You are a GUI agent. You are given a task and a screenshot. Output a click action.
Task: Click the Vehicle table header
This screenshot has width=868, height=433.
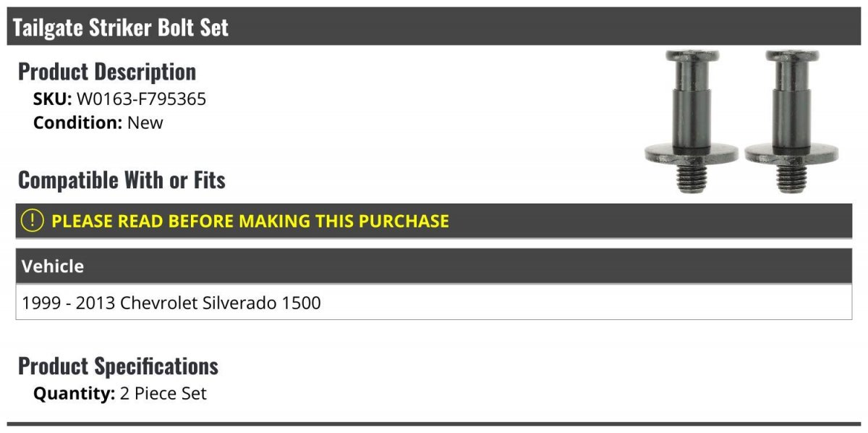click(x=434, y=266)
